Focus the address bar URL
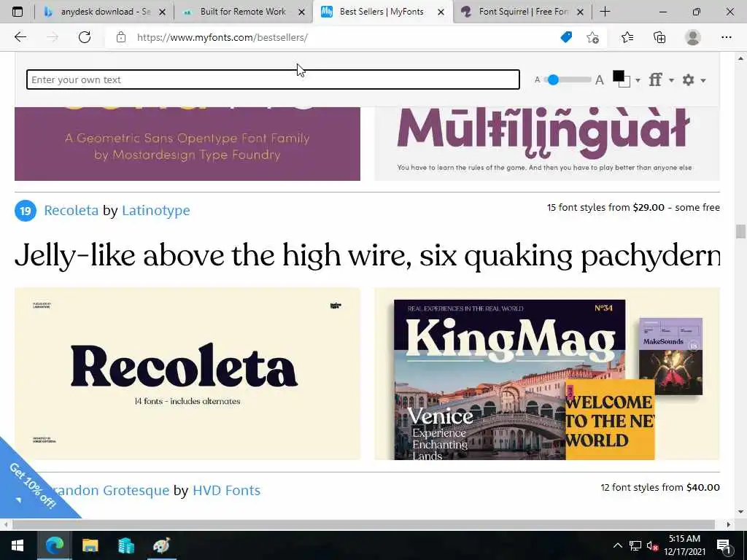The width and height of the screenshot is (747, 560). coord(222,37)
